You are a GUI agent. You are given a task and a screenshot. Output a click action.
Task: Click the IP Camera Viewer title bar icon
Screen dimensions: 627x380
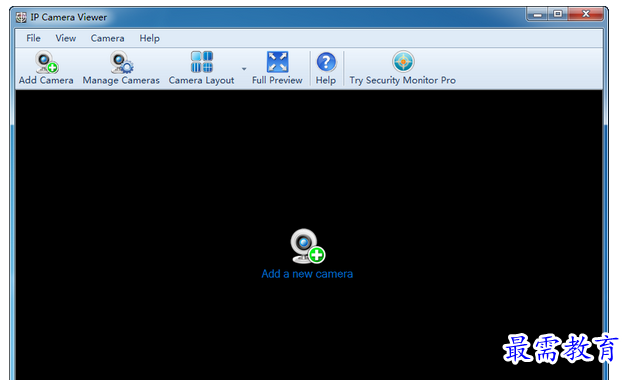tap(21, 17)
